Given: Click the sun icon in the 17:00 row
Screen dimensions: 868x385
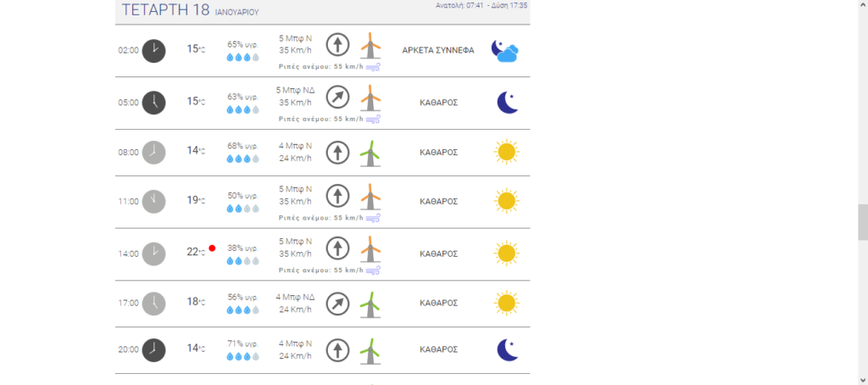Looking at the screenshot, I should [x=506, y=303].
